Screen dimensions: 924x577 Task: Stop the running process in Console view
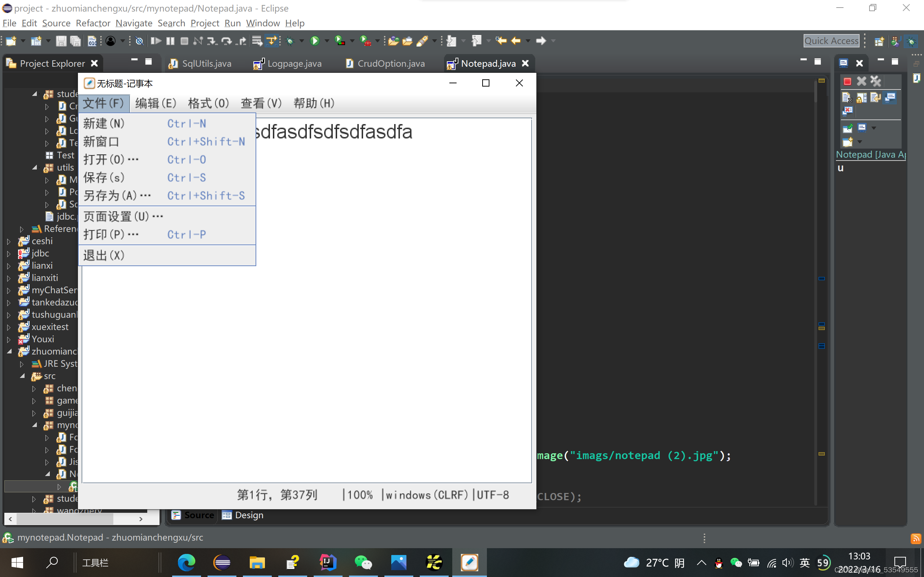coord(847,81)
